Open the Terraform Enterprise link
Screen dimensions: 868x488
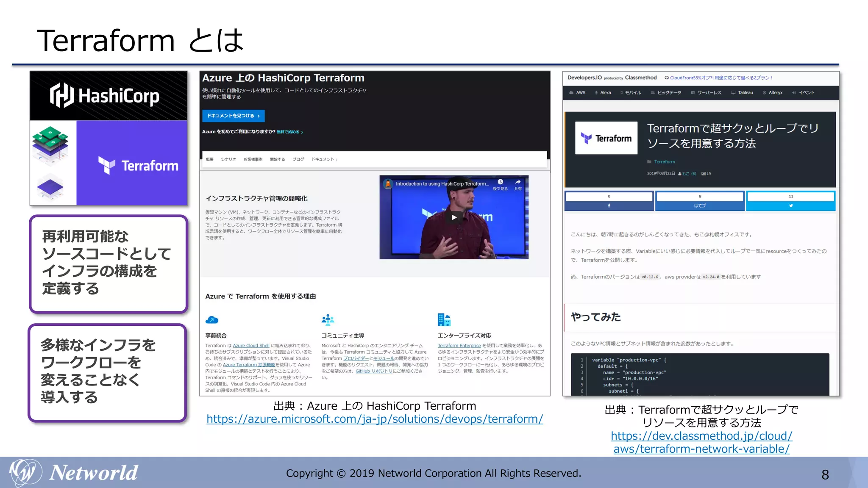(x=459, y=346)
